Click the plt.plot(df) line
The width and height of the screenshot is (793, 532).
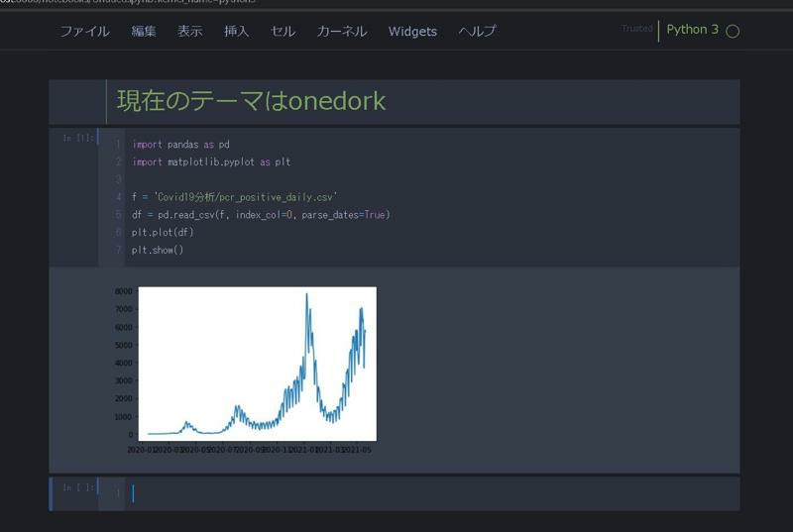click(163, 233)
